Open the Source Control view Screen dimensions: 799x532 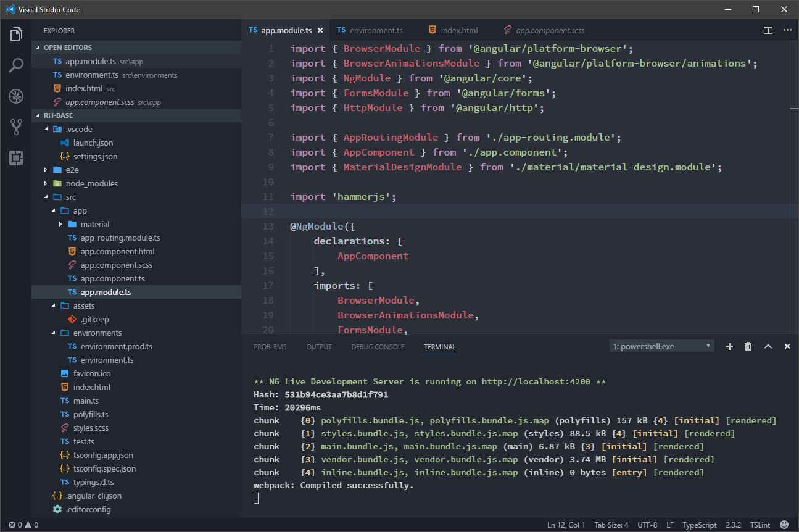pyautogui.click(x=16, y=127)
